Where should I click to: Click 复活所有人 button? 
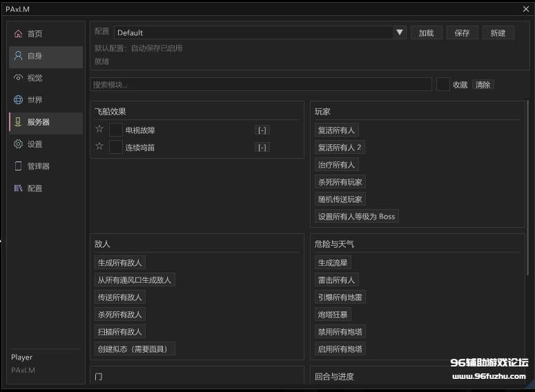pos(336,130)
